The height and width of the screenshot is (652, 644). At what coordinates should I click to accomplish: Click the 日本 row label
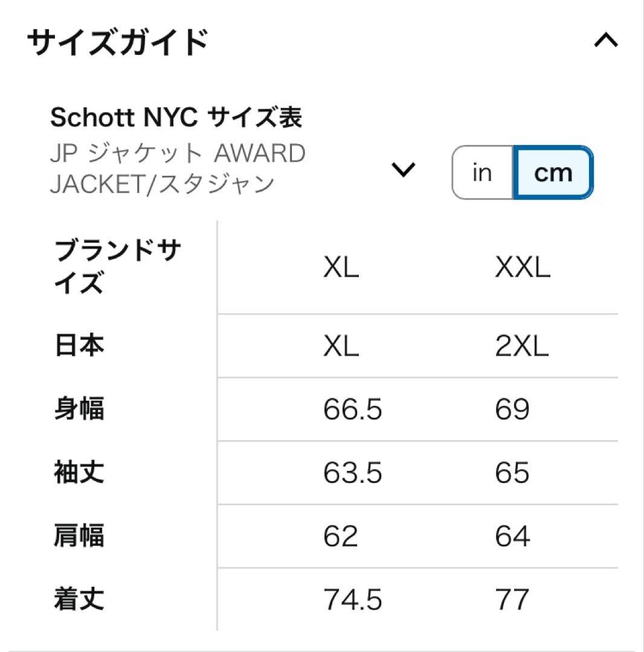point(78,345)
